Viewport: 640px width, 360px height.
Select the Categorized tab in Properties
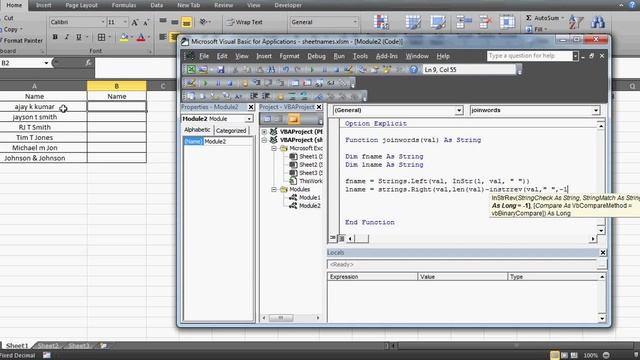click(231, 131)
